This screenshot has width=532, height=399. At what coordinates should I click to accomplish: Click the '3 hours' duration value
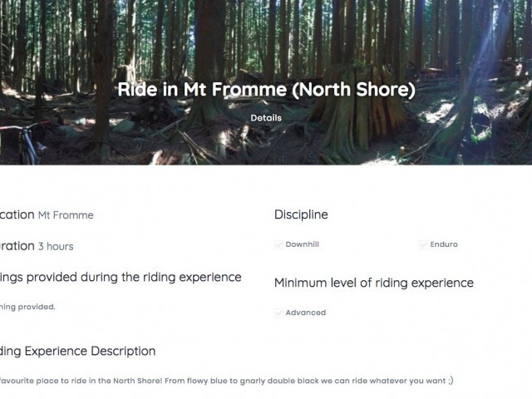point(56,246)
